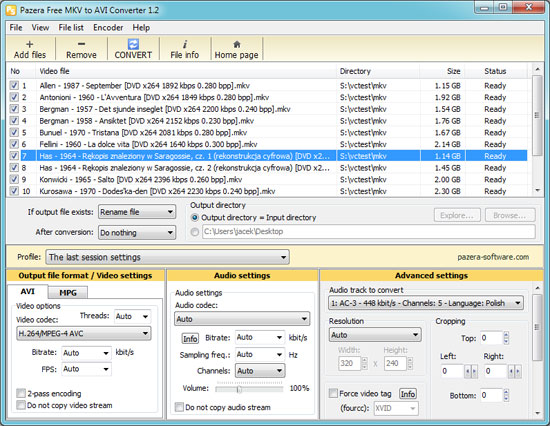Open the Help menu
Viewport: 550px width, 426px height.
pyautogui.click(x=141, y=27)
